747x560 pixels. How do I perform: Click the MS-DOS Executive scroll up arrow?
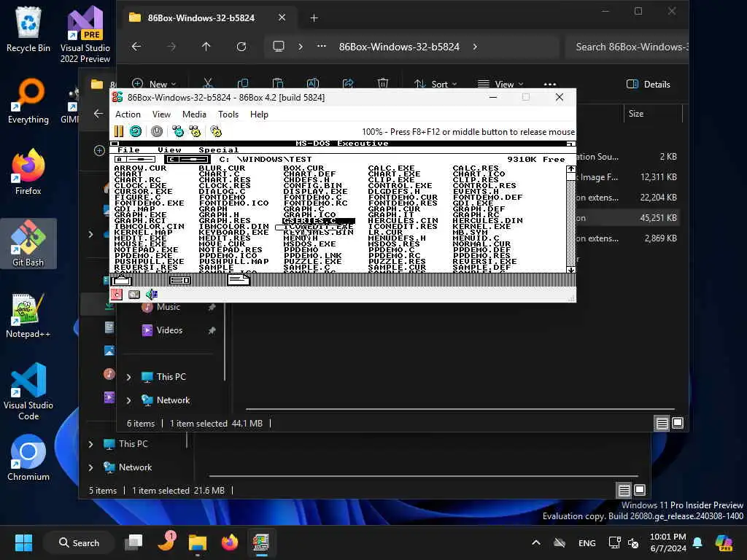point(570,169)
